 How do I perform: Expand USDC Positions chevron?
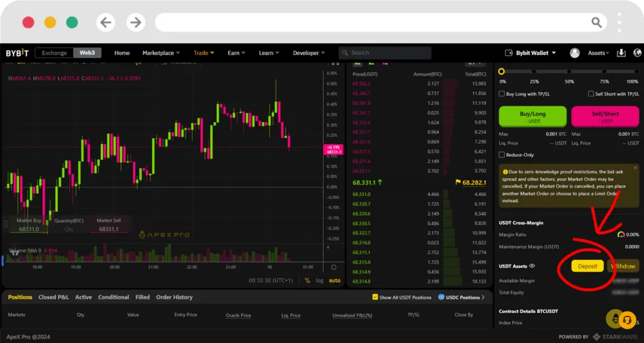[x=483, y=297]
